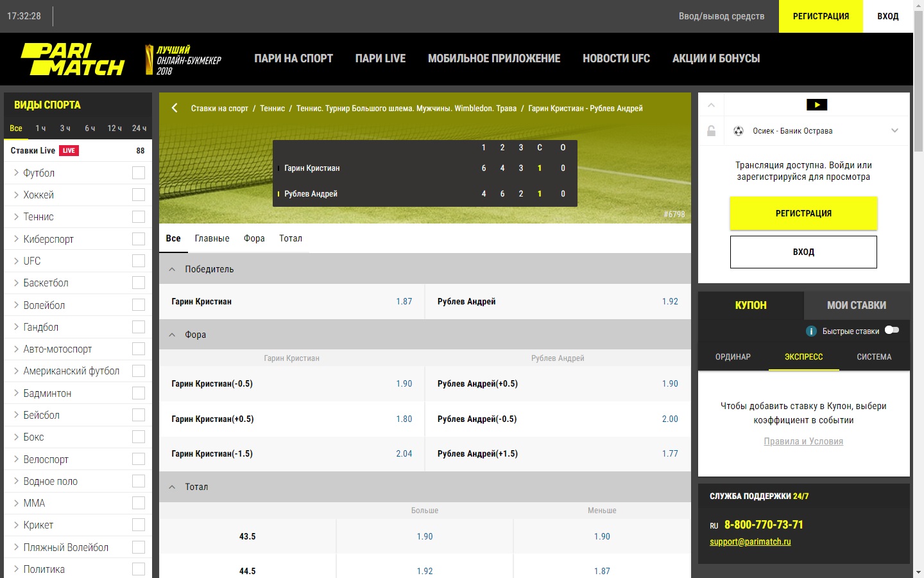Viewport: 924px width, 578px height.
Task: Check the Баскетбол checkbox
Action: click(139, 283)
